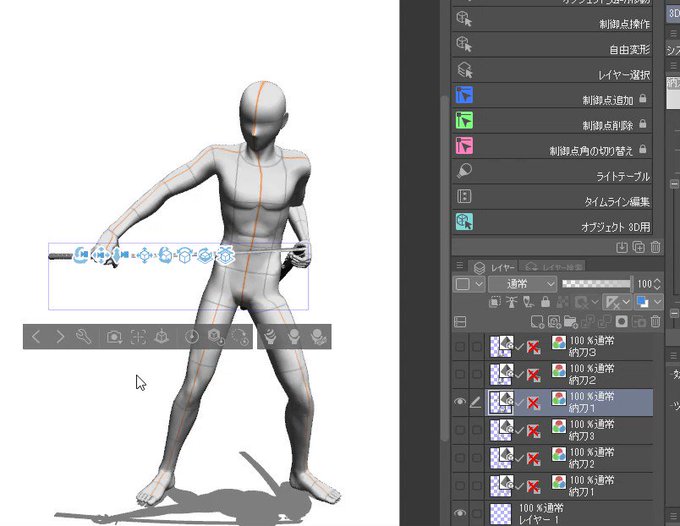Hide the highlighted 納刀1 layer via eye icon
The height and width of the screenshot is (526, 680).
pos(460,402)
